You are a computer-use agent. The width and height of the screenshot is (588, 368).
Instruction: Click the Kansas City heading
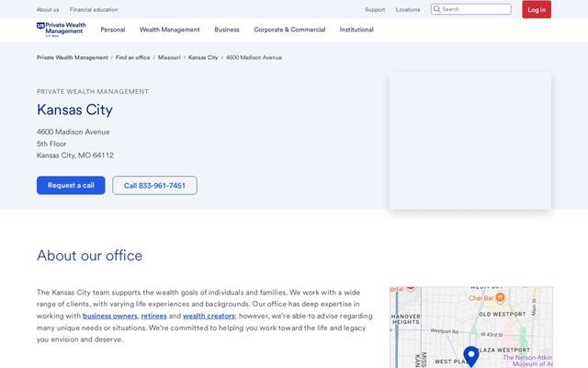74,109
